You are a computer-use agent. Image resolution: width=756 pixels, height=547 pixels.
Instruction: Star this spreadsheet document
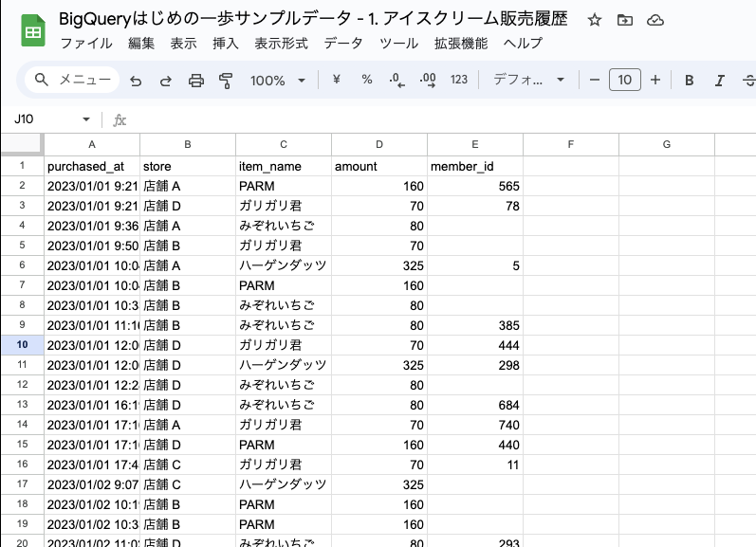595,20
